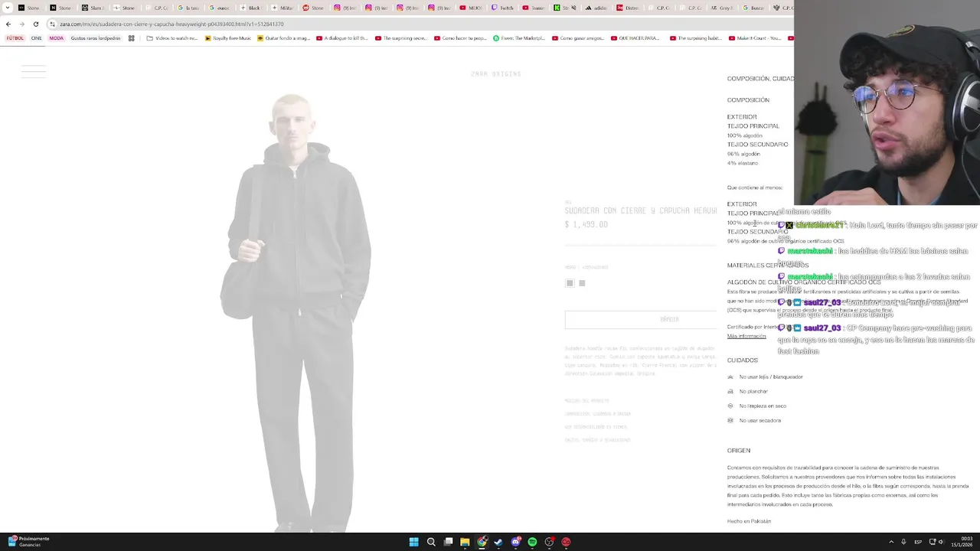Screen dimensions: 980x551
Task: Open the Próximamente Ganancias widget
Action: pyautogui.click(x=28, y=542)
